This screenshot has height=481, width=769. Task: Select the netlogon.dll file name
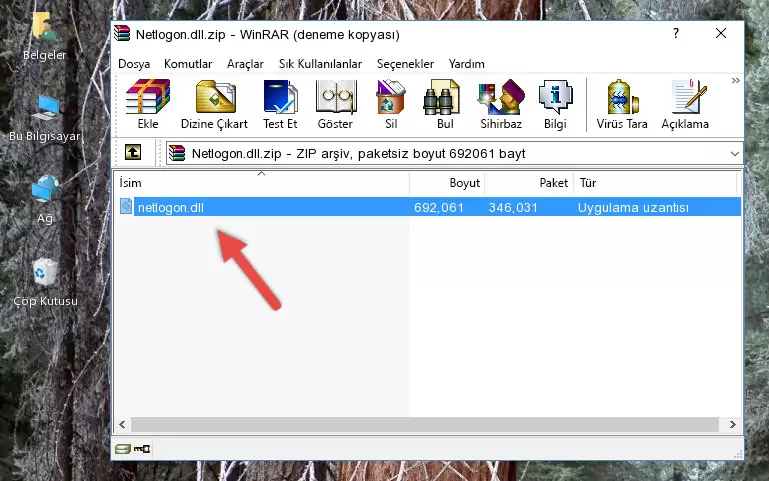pos(171,207)
